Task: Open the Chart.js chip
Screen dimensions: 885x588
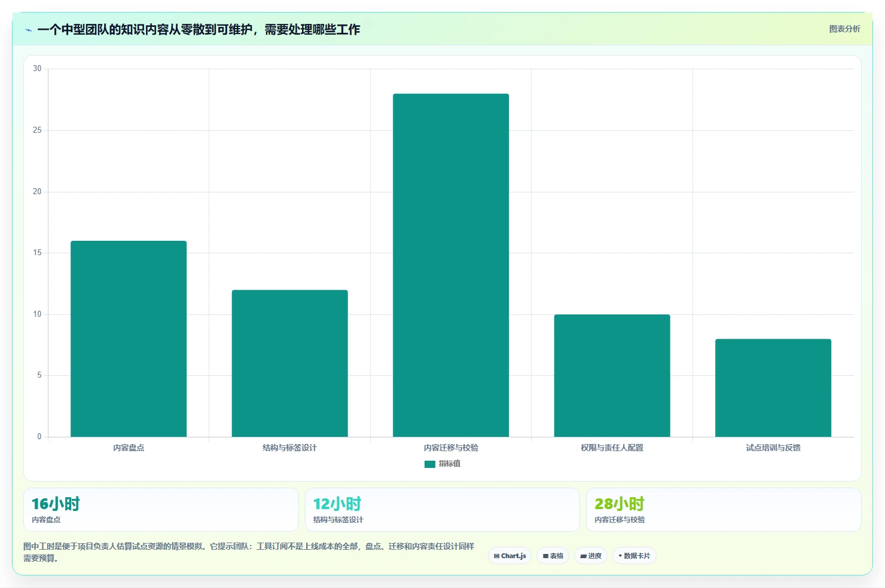Action: coord(510,556)
